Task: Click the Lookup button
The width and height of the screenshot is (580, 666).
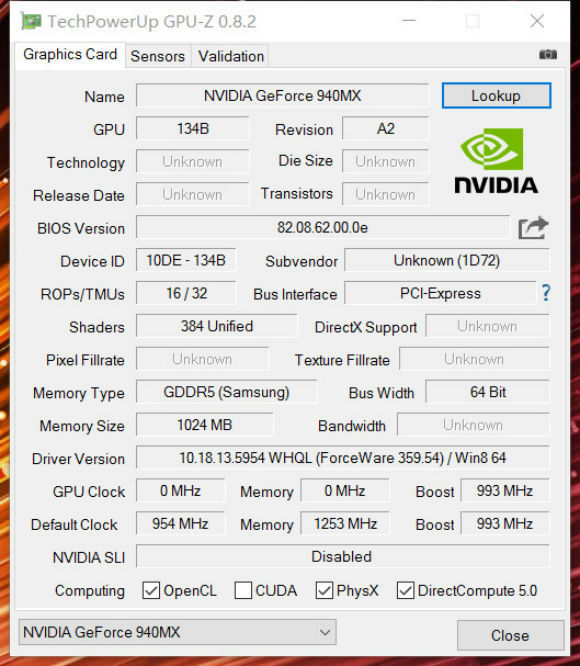Action: point(496,96)
